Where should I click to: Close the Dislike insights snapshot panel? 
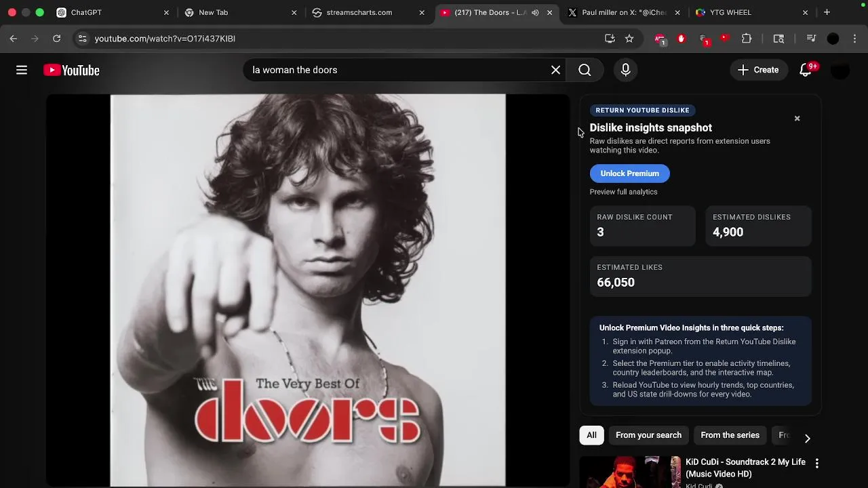point(797,119)
